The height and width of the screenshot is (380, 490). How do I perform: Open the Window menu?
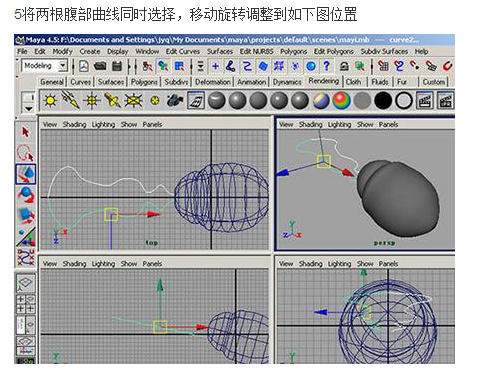tap(147, 52)
